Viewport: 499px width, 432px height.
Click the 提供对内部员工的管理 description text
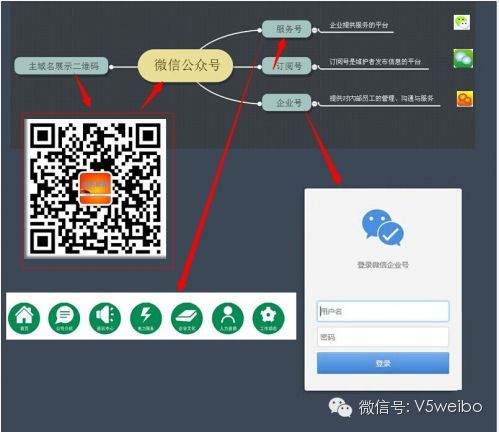tap(382, 98)
